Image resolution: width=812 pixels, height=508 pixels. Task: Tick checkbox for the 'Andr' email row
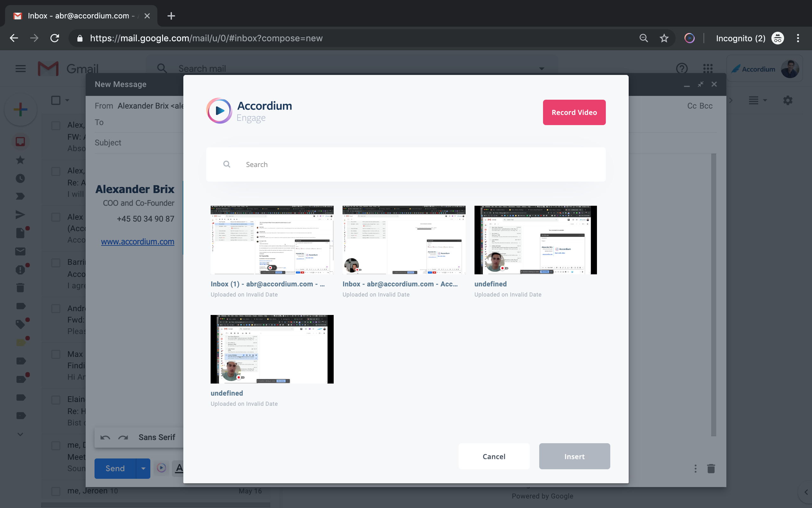(56, 308)
